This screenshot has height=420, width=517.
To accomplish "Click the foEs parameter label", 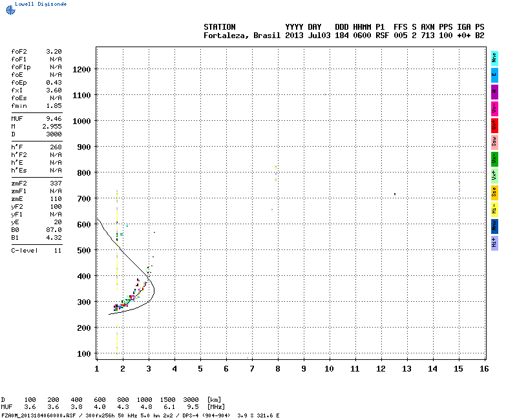I will (19, 98).
